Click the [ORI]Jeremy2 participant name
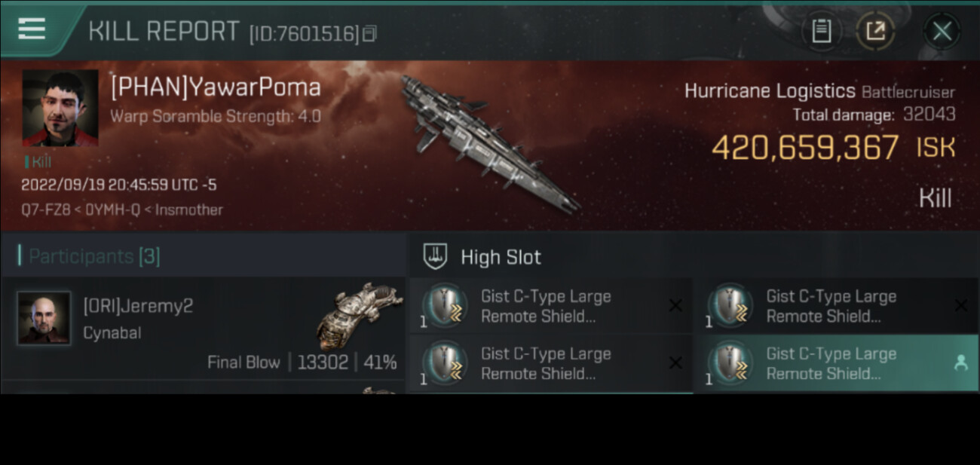Viewport: 980px width, 465px height. click(x=138, y=306)
